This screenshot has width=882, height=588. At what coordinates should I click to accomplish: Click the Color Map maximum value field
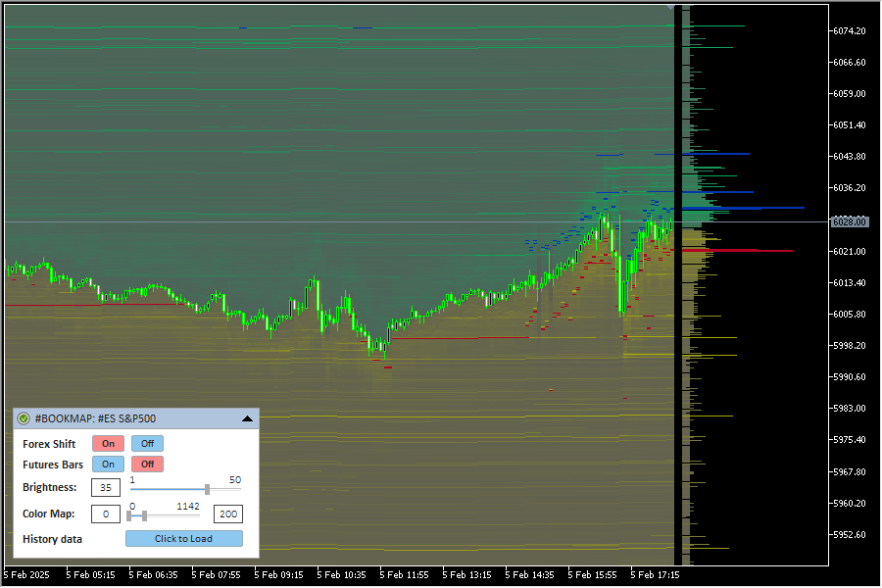[x=227, y=514]
